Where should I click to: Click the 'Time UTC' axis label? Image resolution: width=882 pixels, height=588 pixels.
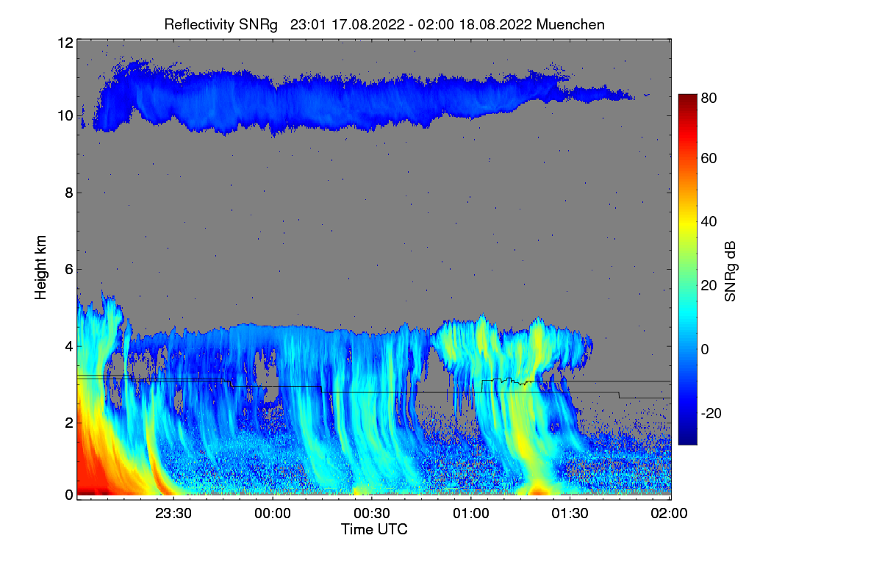click(x=374, y=529)
